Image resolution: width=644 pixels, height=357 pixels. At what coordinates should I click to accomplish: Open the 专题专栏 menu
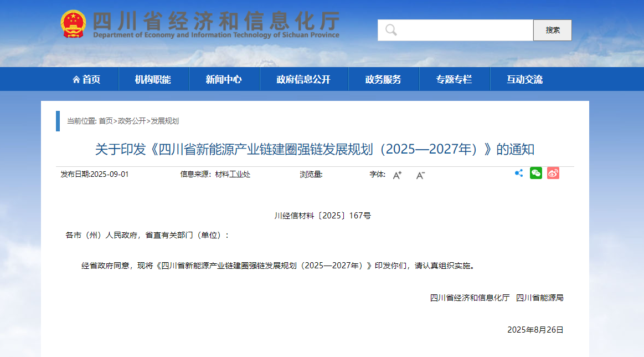tap(455, 79)
